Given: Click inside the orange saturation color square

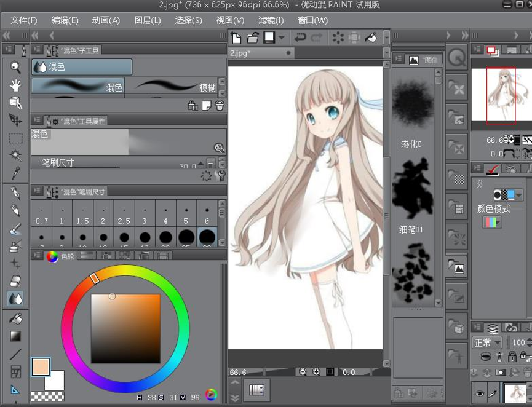Looking at the screenshot, I should coord(125,328).
